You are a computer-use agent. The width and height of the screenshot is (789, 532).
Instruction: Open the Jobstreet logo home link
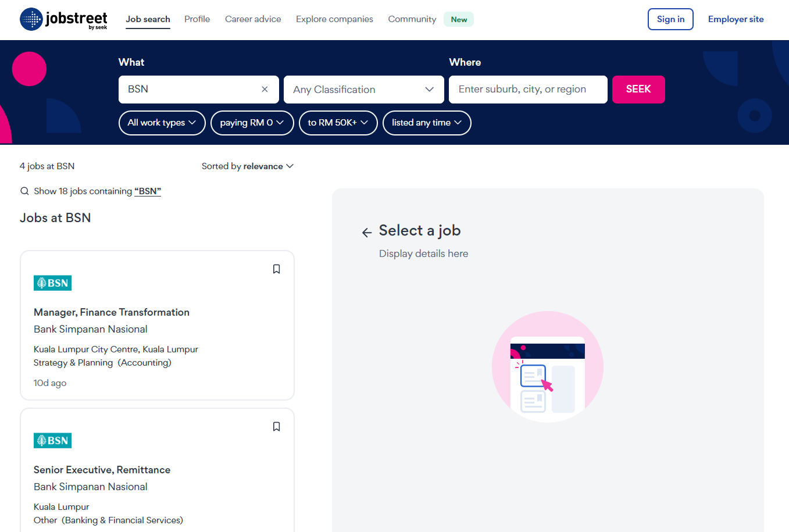[x=63, y=19]
